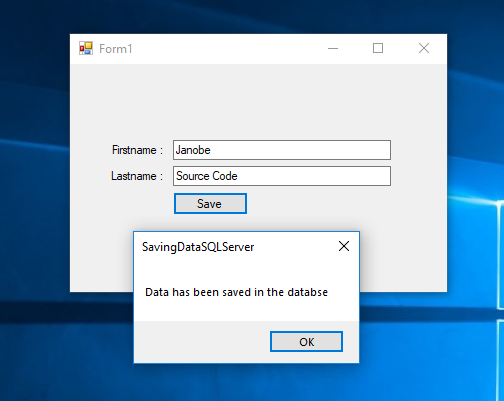Confirm the message with the OK button

click(x=306, y=342)
